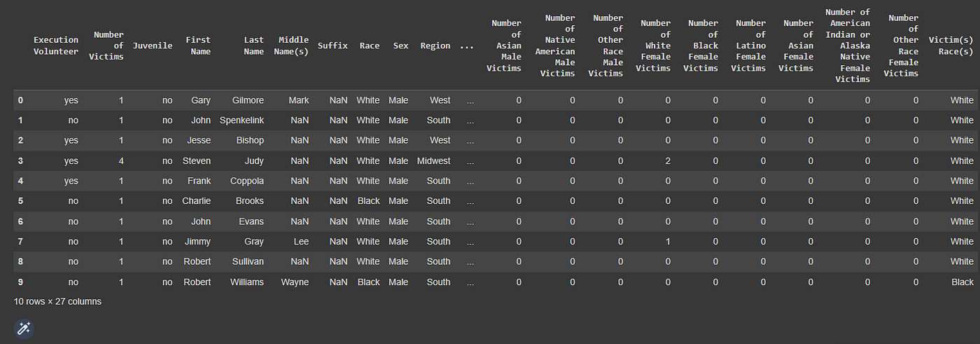980x344 pixels.
Task: Click the Black race cell in Brooks row
Action: pos(369,200)
